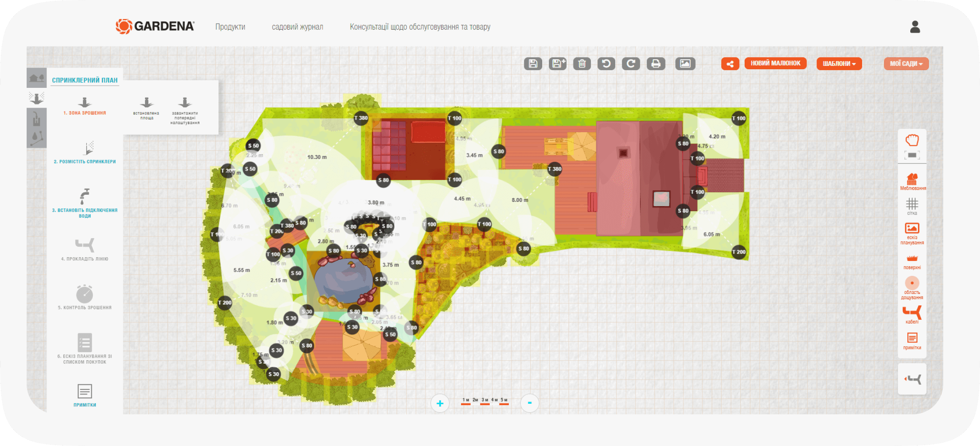
Task: Open the садовий журнал navigation link
Action: (x=298, y=27)
